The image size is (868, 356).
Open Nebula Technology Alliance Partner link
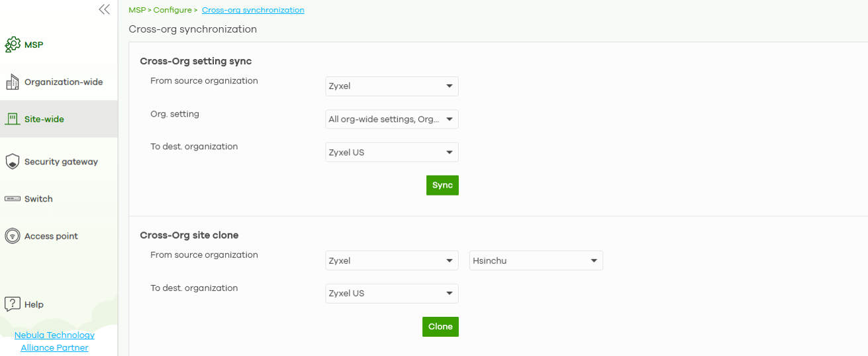click(54, 341)
